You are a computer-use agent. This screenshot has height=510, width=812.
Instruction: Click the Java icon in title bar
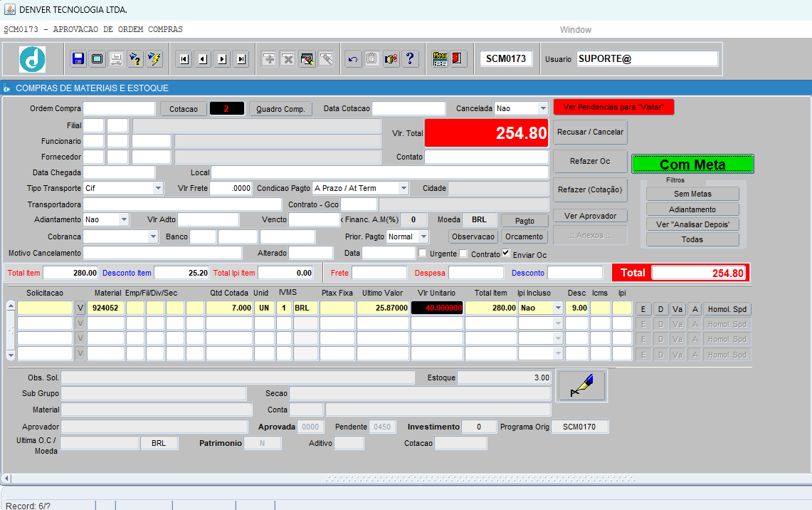[9, 9]
